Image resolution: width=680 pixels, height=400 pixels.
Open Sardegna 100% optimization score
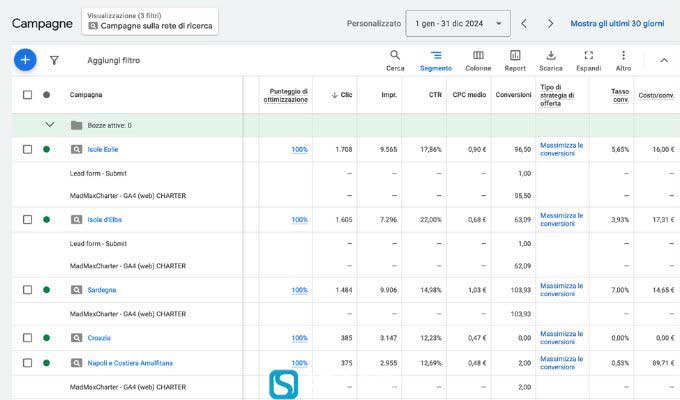299,290
